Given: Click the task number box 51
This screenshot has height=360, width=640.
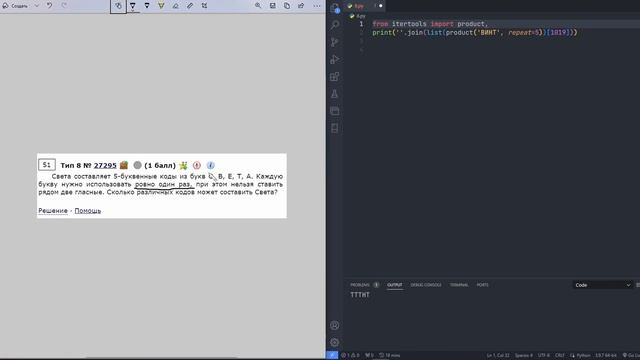Looking at the screenshot, I should click(x=47, y=165).
